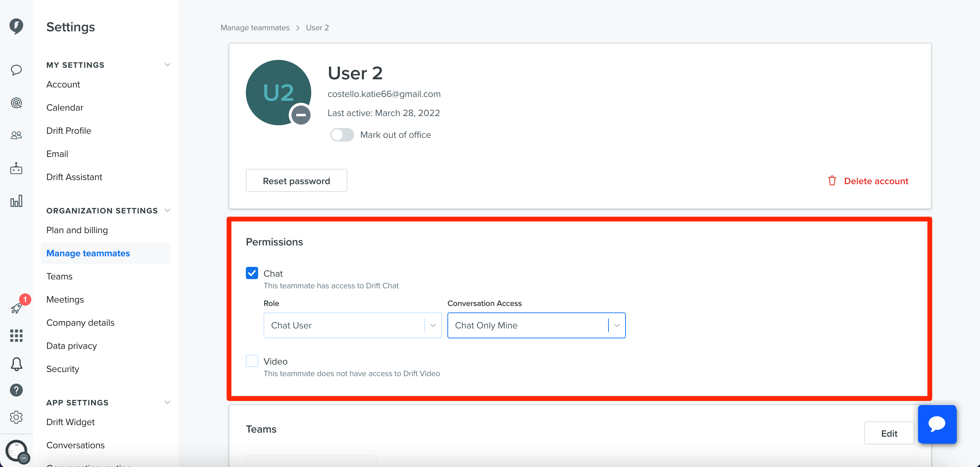Click the rocket icon with notification badge
This screenshot has height=467, width=980.
pyautogui.click(x=17, y=307)
